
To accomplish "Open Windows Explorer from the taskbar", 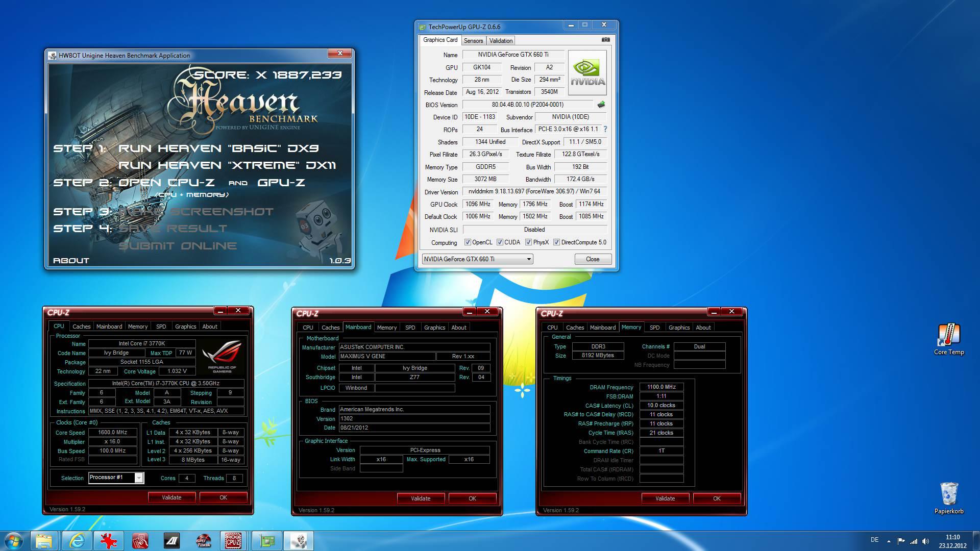I will [44, 541].
